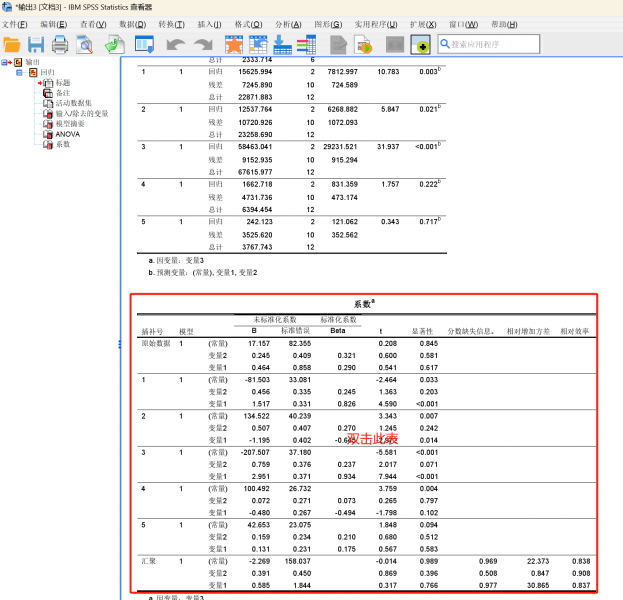Click the Print toolbar icon
The width and height of the screenshot is (623, 600).
click(x=60, y=45)
